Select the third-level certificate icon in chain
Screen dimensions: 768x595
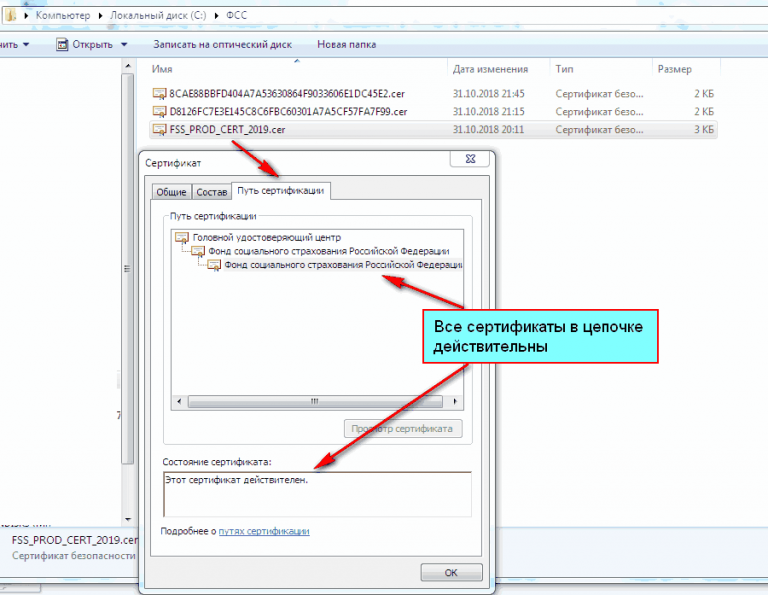(x=213, y=265)
